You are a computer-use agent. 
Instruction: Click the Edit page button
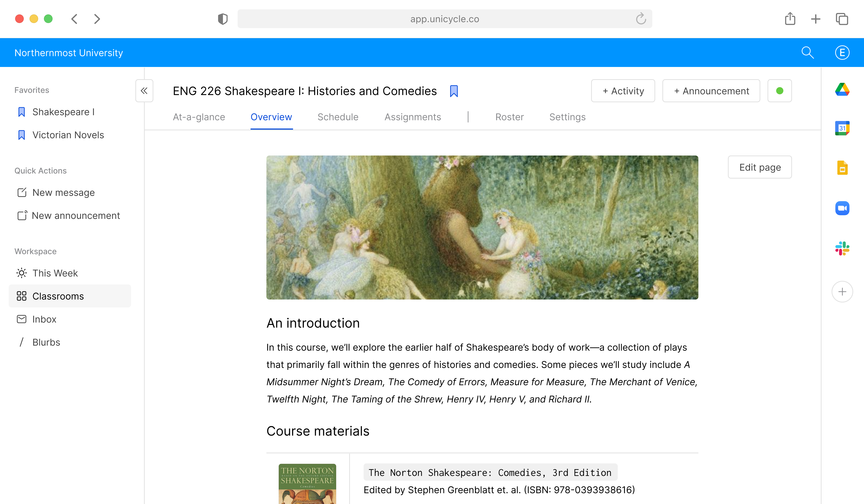tap(760, 167)
